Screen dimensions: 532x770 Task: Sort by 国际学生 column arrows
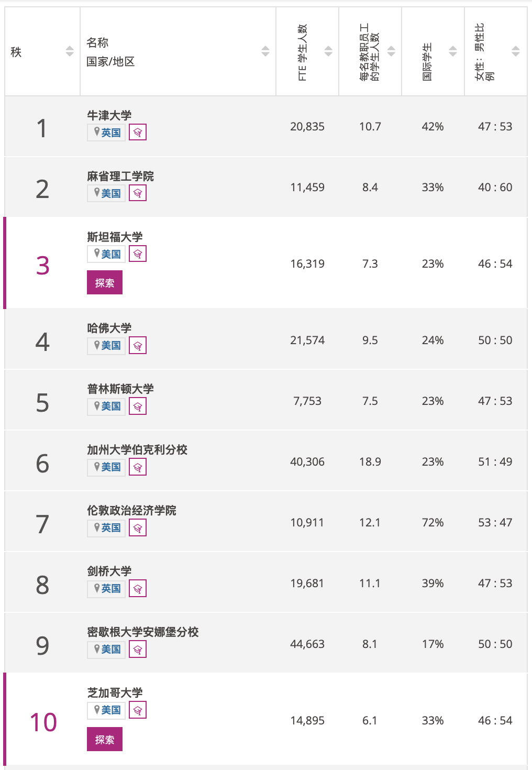(x=453, y=51)
